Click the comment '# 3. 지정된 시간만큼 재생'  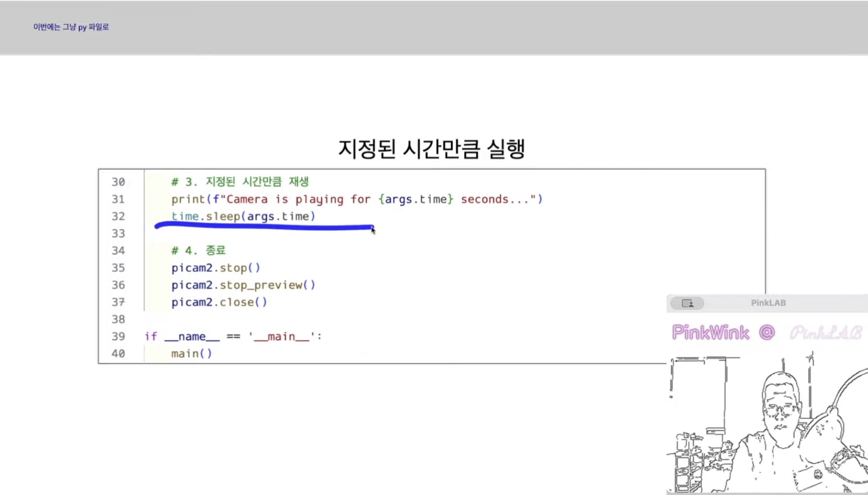click(x=240, y=182)
